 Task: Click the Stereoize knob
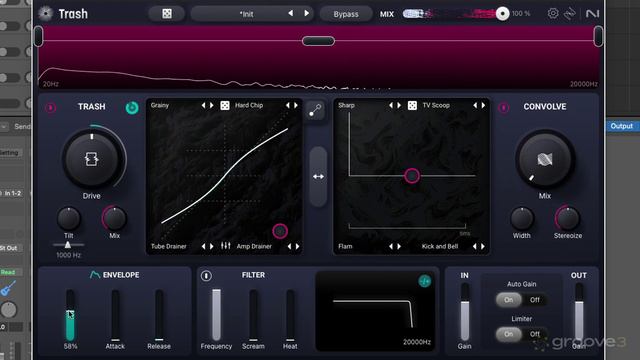[x=568, y=219]
